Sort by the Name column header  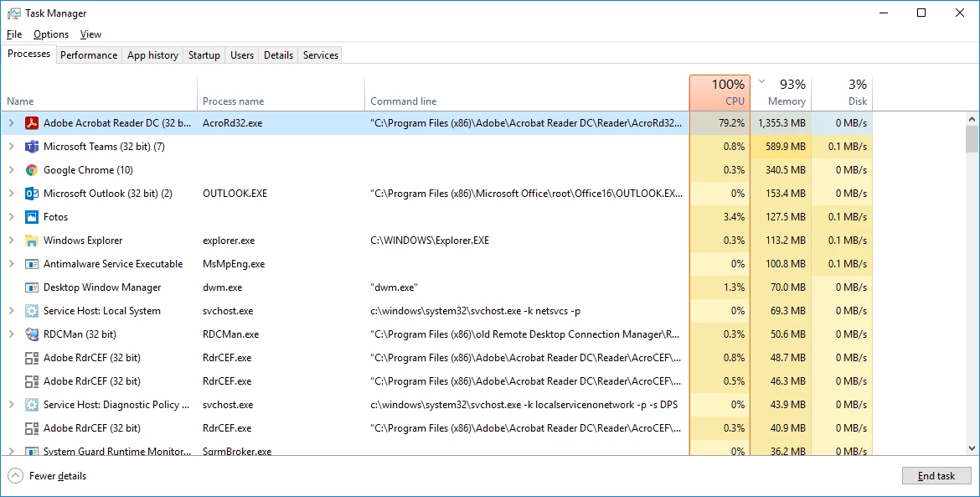tap(99, 92)
